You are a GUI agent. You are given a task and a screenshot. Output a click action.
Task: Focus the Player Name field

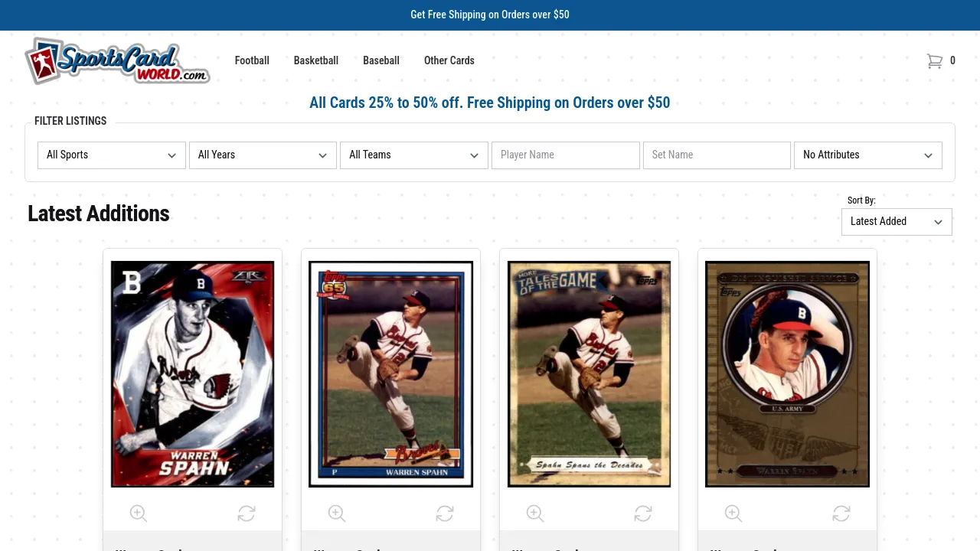[566, 155]
